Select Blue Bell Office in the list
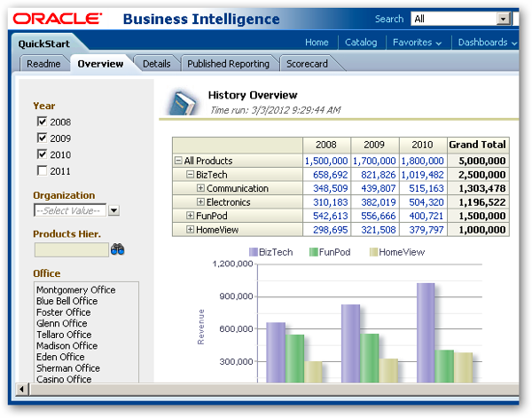This screenshot has width=532, height=418. click(x=67, y=301)
